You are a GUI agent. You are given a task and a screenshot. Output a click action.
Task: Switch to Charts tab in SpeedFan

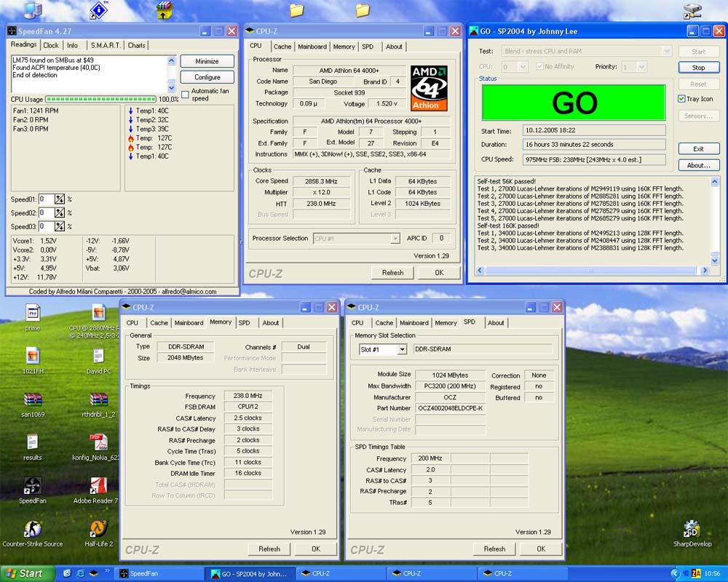click(x=137, y=45)
